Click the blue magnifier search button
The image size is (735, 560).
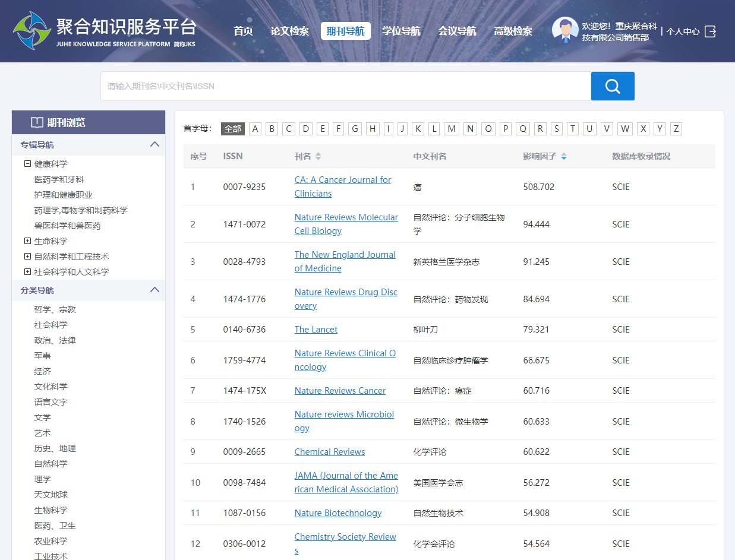click(x=613, y=86)
